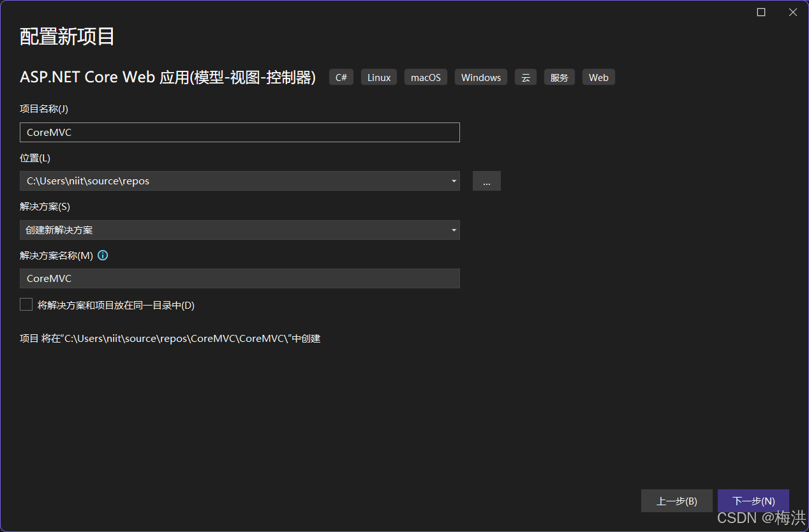Close the configure new project dialog

click(x=793, y=12)
